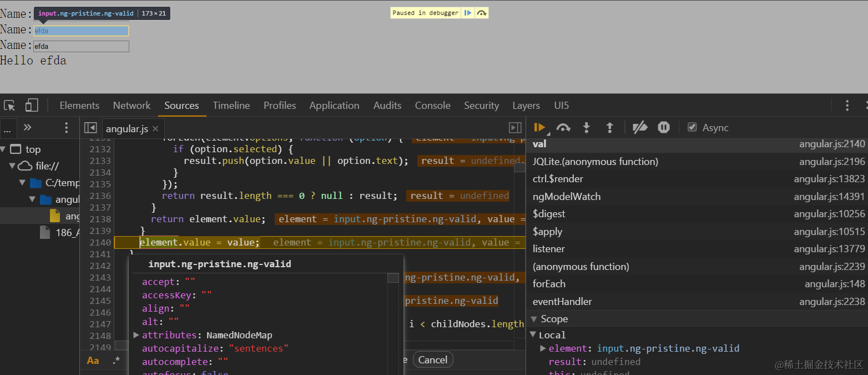Step over from the page overlay
This screenshot has height=375, width=868.
click(481, 13)
